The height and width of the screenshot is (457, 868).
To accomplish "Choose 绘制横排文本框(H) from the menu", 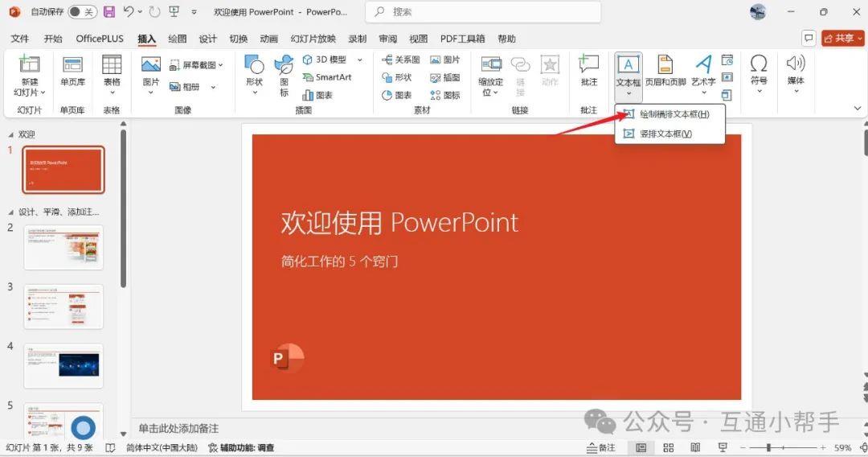I will coord(669,114).
